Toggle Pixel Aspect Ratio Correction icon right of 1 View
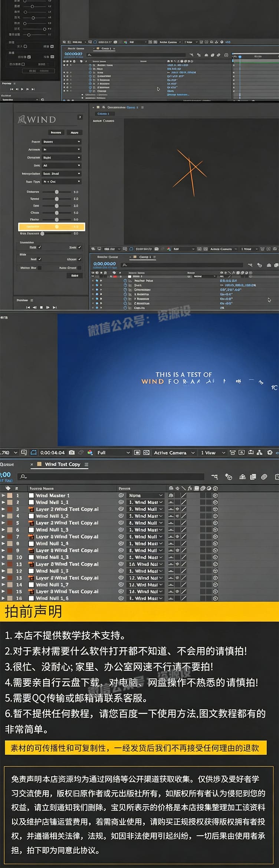Screen dimensions: 279x868 pyautogui.click(x=233, y=452)
